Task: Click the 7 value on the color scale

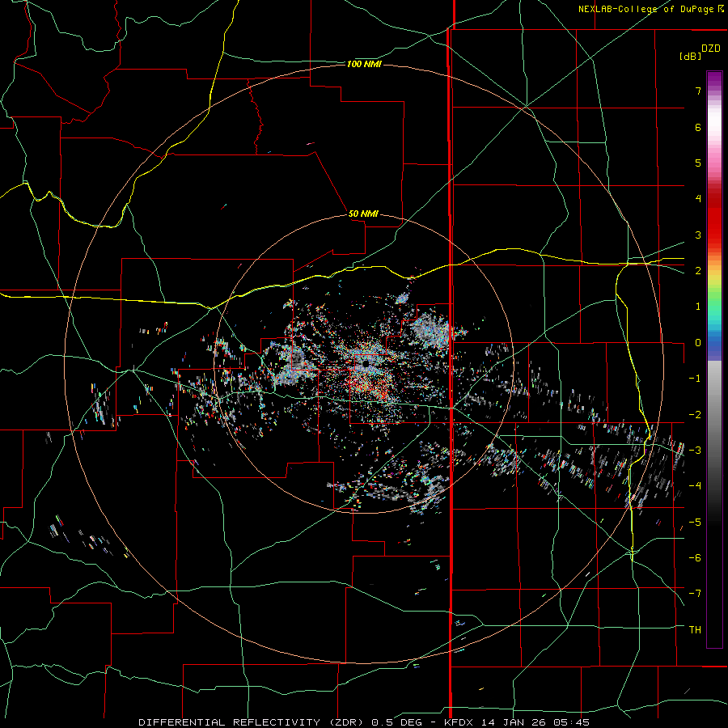Action: pyautogui.click(x=698, y=91)
